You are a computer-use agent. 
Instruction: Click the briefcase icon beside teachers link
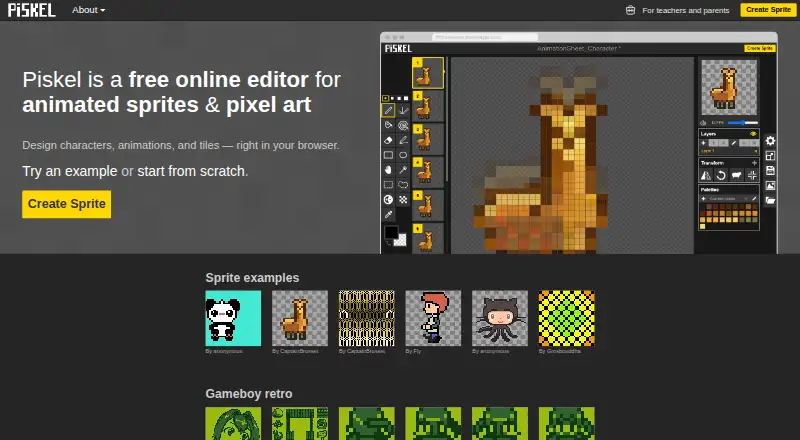click(631, 10)
